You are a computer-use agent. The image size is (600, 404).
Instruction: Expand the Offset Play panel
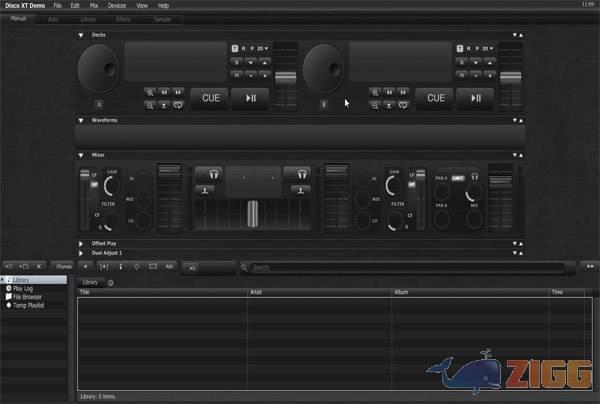81,243
